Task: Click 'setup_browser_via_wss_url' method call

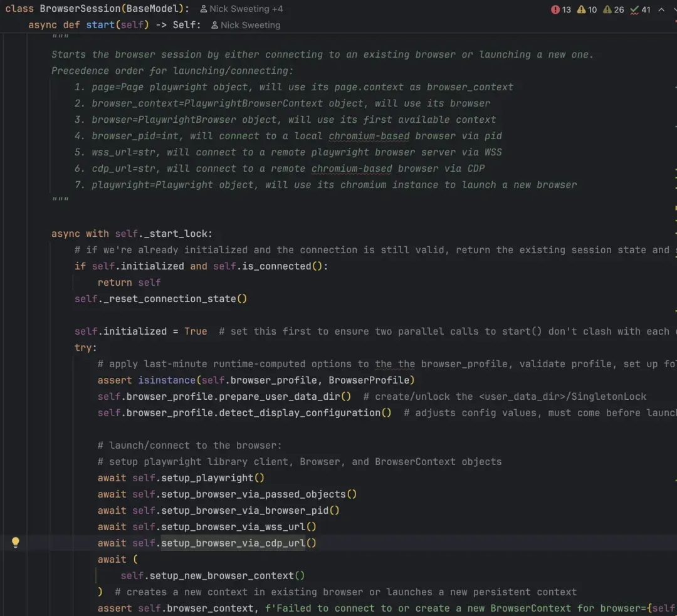Action: click(233, 526)
